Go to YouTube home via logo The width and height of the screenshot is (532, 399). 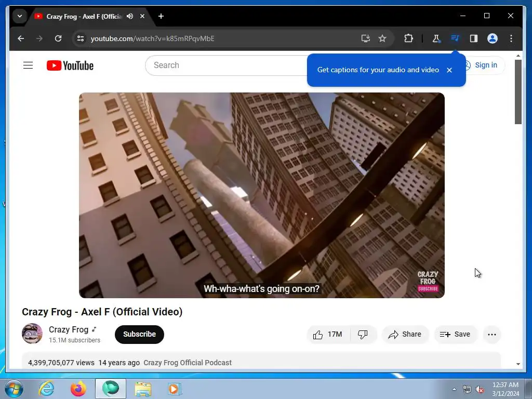pos(70,65)
